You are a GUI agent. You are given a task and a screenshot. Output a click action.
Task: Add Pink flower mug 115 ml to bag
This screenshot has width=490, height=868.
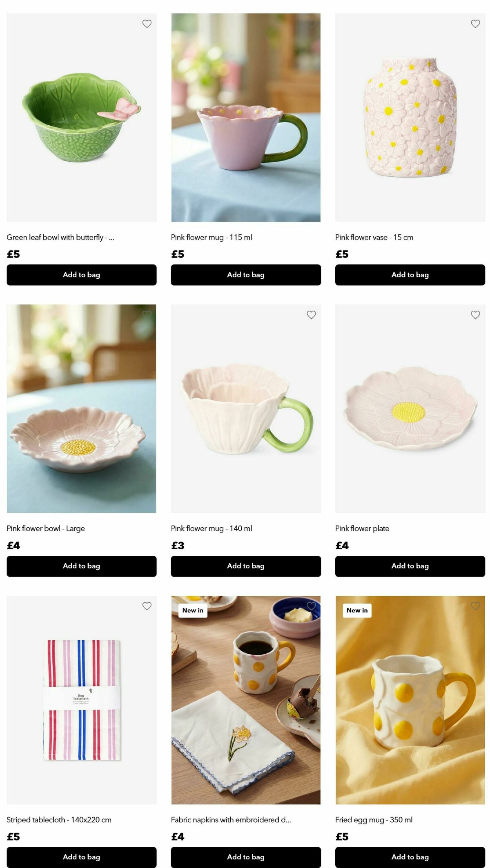point(246,275)
